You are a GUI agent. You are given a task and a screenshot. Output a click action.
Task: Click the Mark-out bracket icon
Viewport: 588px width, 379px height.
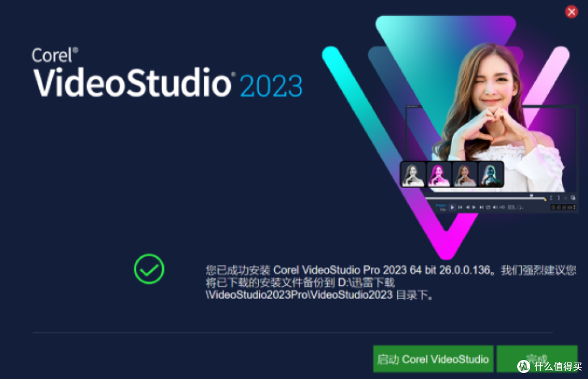559,198
